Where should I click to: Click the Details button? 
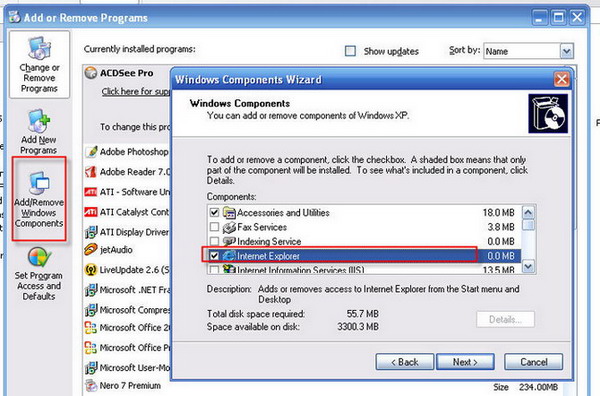coord(505,319)
